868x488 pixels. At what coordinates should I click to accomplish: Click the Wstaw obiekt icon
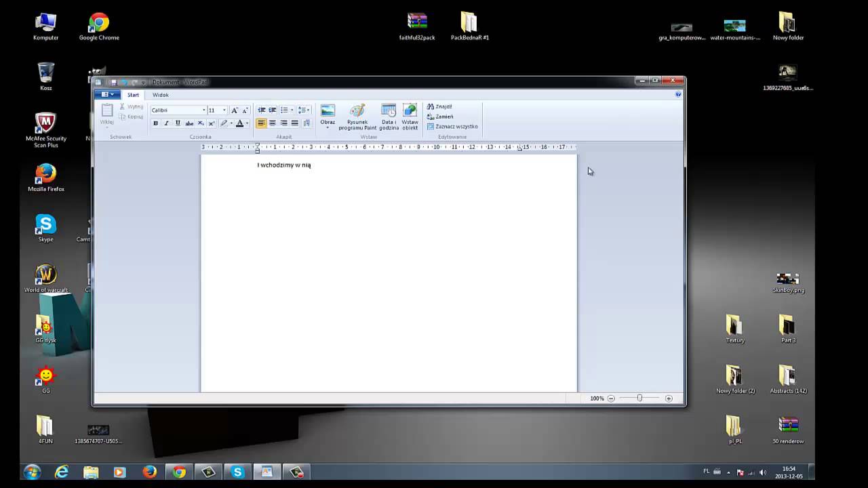pyautogui.click(x=410, y=117)
